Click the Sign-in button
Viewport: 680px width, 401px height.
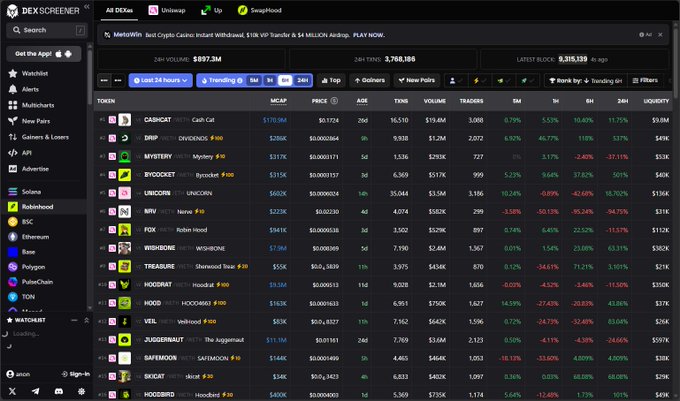click(75, 374)
